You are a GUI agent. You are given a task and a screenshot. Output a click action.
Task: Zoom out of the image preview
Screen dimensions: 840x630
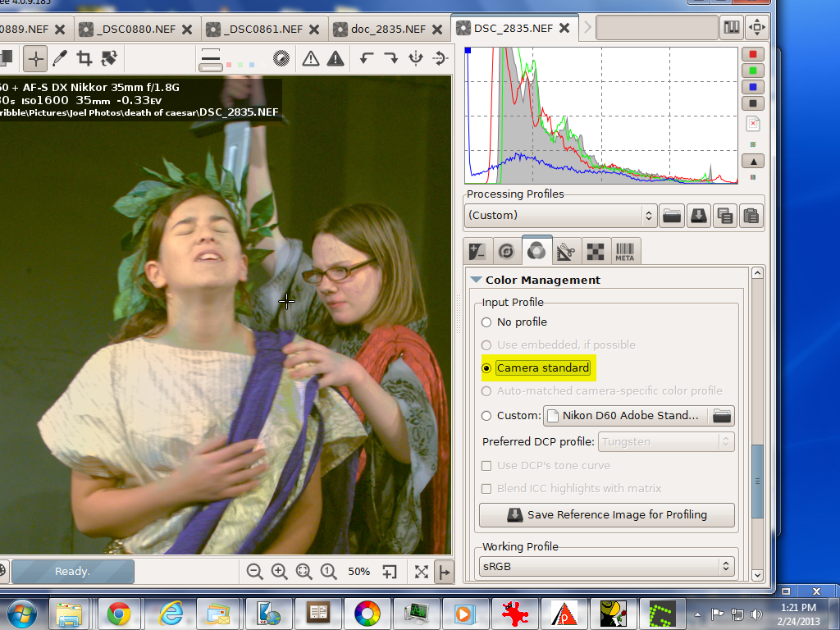[x=254, y=572]
